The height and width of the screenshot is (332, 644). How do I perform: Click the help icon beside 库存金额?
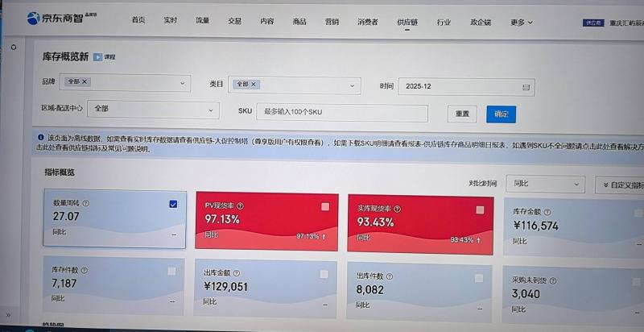(x=554, y=212)
